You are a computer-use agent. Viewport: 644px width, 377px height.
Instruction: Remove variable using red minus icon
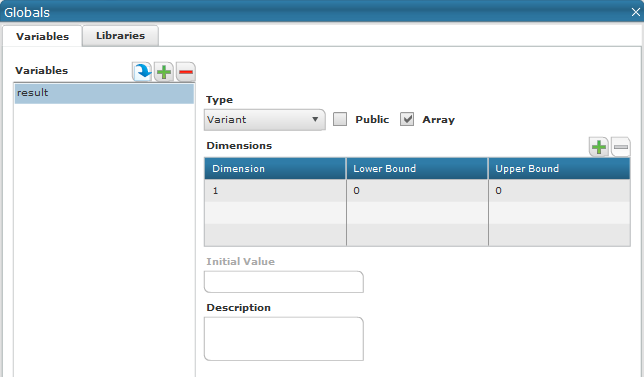[186, 72]
